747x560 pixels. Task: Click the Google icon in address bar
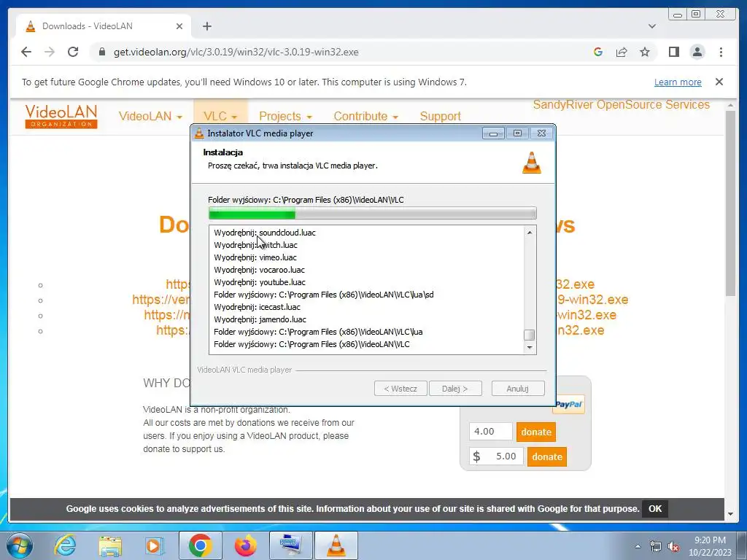click(x=598, y=52)
